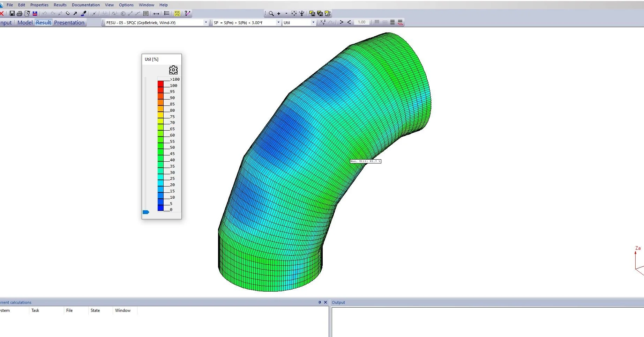
Task: Open the Properties menu
Action: tap(39, 5)
